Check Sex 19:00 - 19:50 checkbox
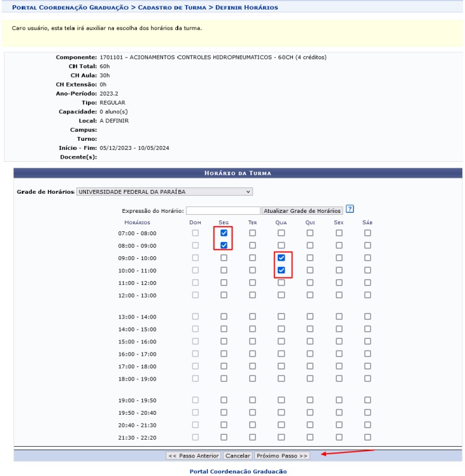The height and width of the screenshot is (476, 465). tap(339, 400)
